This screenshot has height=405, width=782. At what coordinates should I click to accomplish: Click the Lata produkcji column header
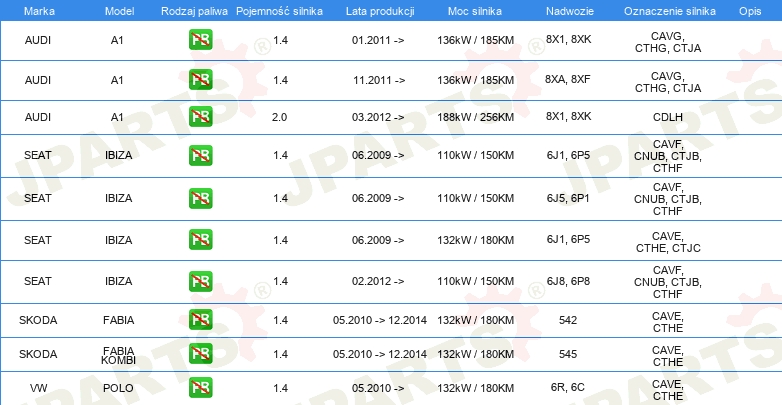pos(380,11)
